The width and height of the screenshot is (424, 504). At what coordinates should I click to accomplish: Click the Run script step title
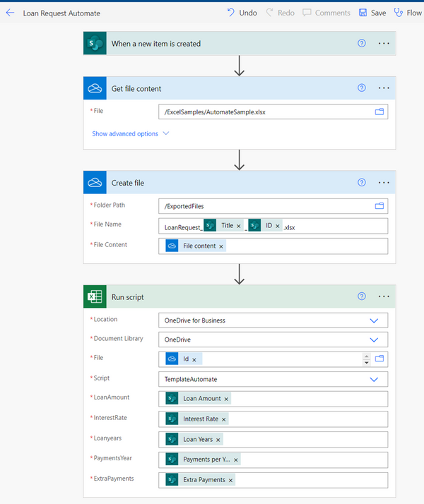(127, 297)
